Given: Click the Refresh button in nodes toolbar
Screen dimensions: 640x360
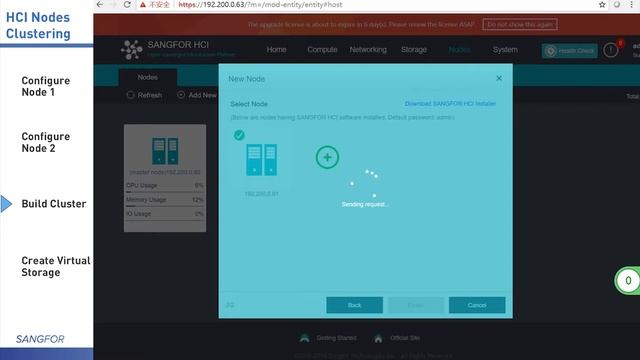Looking at the screenshot, I should (144, 95).
